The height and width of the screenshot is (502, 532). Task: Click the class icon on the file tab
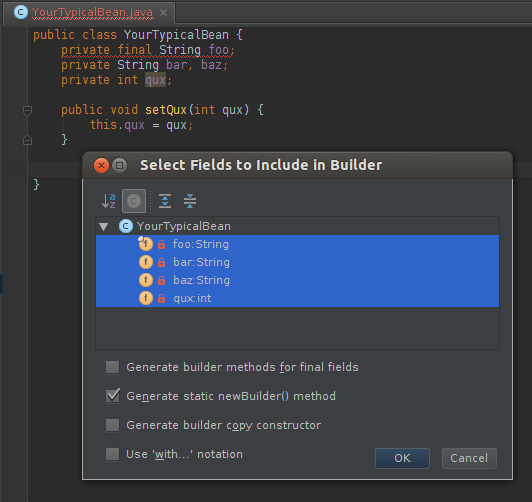click(x=21, y=12)
